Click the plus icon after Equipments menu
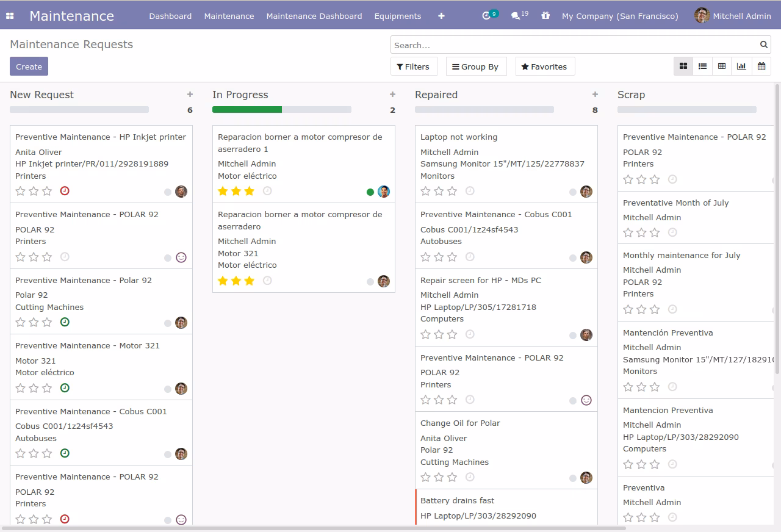 441,16
